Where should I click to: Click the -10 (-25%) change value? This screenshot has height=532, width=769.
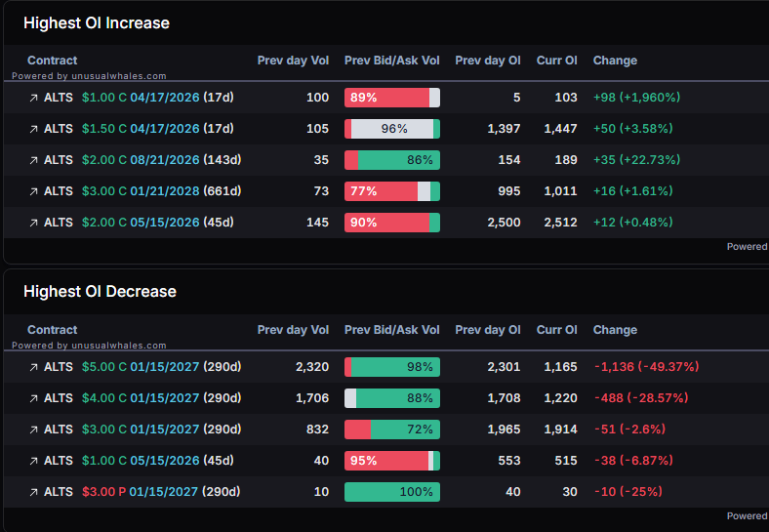coord(628,492)
